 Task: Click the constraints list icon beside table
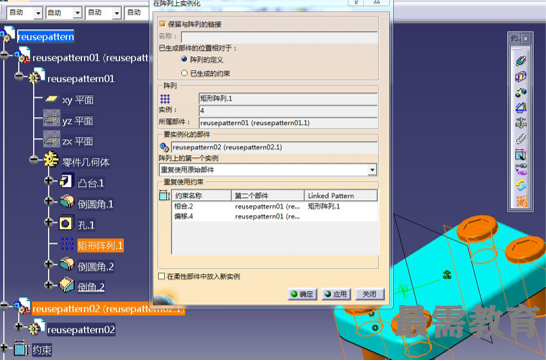click(x=164, y=195)
